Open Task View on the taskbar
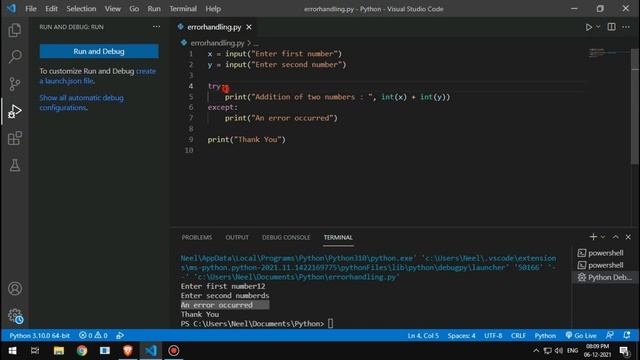This screenshot has height=360, width=640. (35, 351)
